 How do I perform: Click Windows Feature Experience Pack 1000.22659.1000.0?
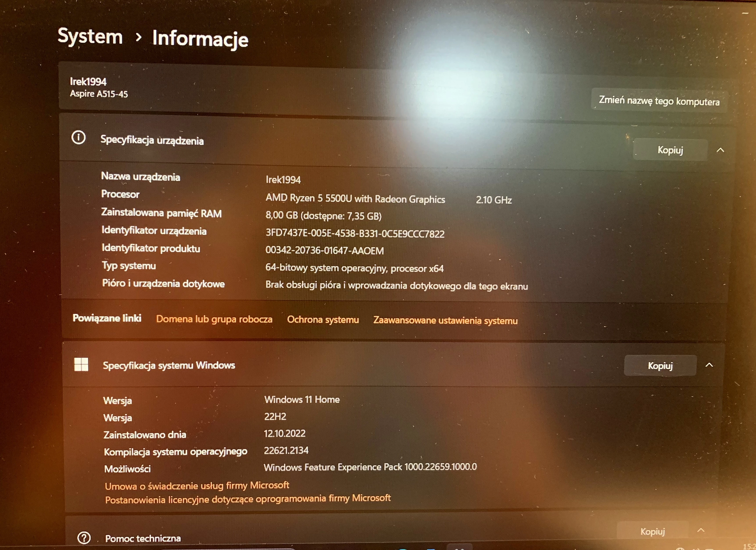(x=370, y=467)
